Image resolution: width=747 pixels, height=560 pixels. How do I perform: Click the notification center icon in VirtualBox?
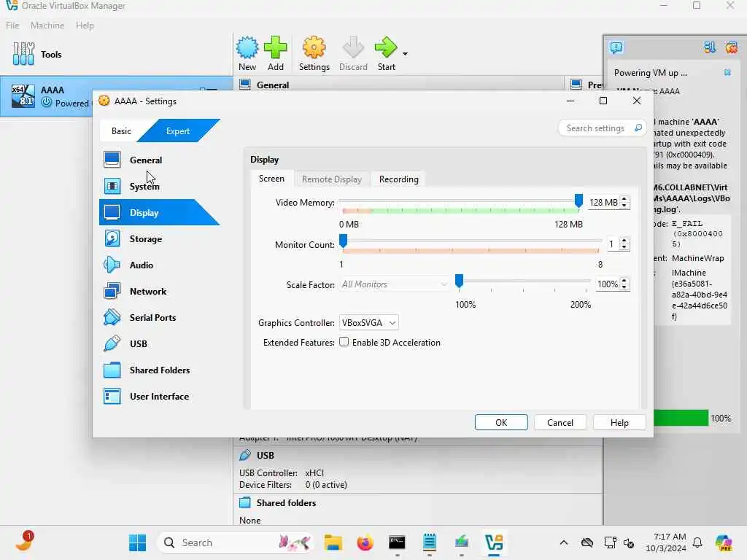(616, 47)
